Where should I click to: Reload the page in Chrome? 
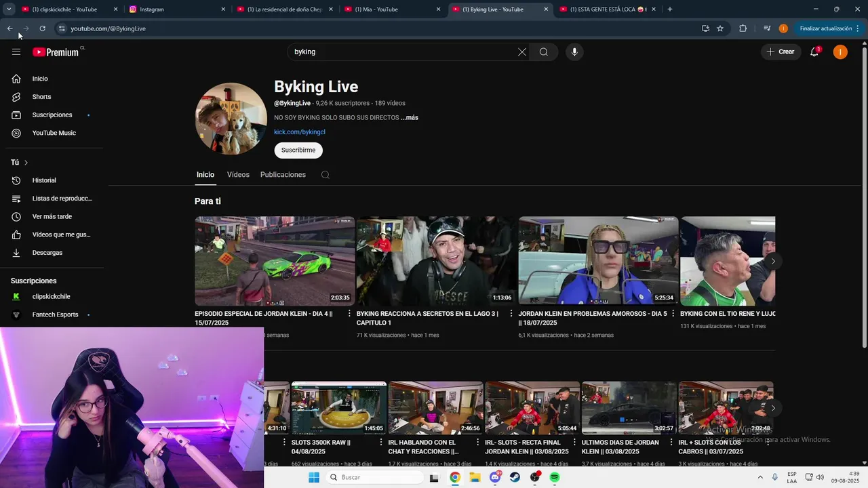pyautogui.click(x=42, y=28)
